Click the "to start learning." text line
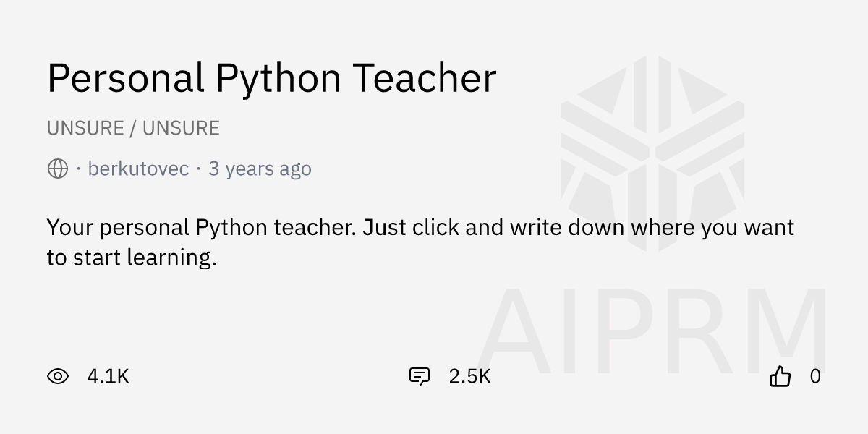 (132, 258)
